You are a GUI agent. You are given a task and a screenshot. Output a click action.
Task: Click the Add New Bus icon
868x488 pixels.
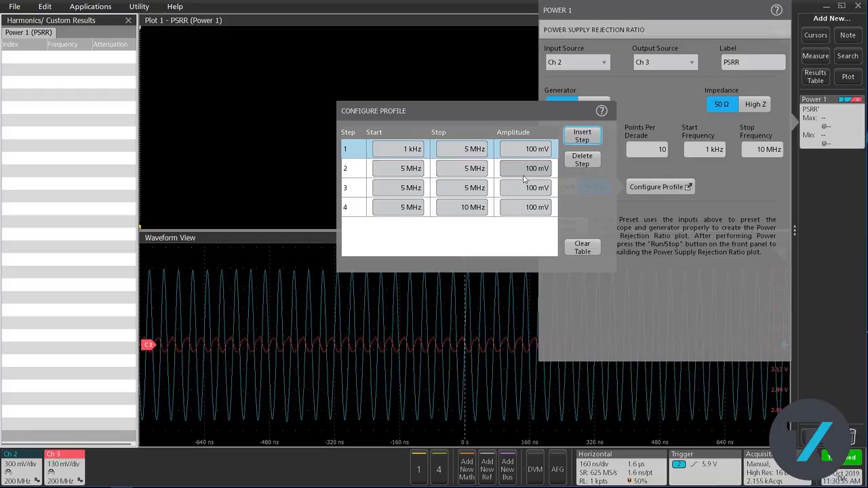507,469
